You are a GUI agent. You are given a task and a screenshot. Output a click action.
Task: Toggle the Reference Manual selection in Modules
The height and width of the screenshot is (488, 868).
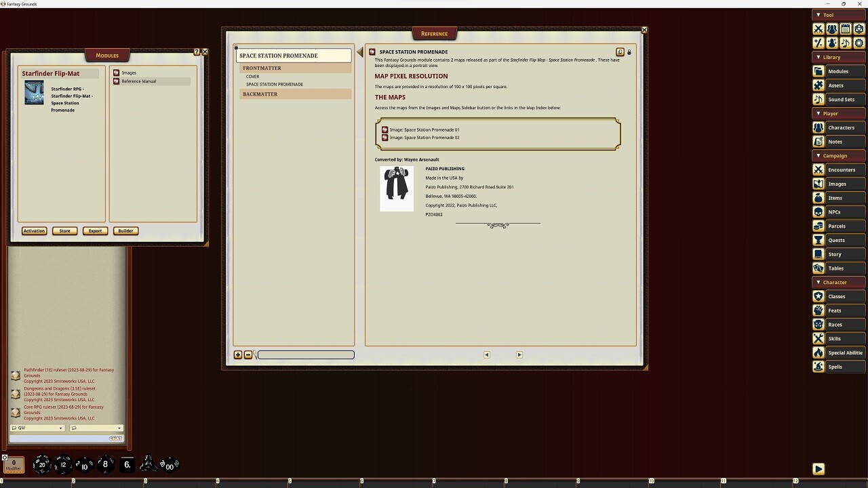click(138, 81)
